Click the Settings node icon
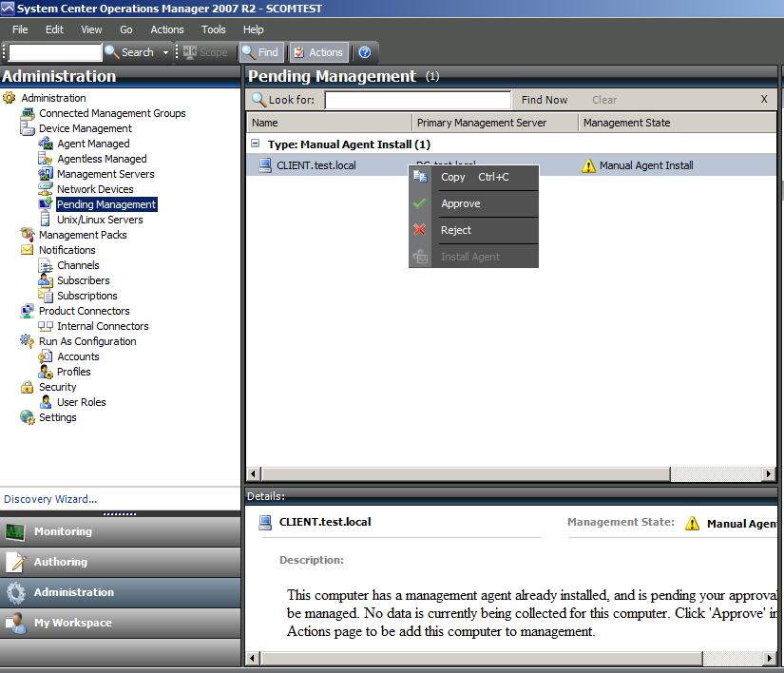784x673 pixels. pos(28,417)
